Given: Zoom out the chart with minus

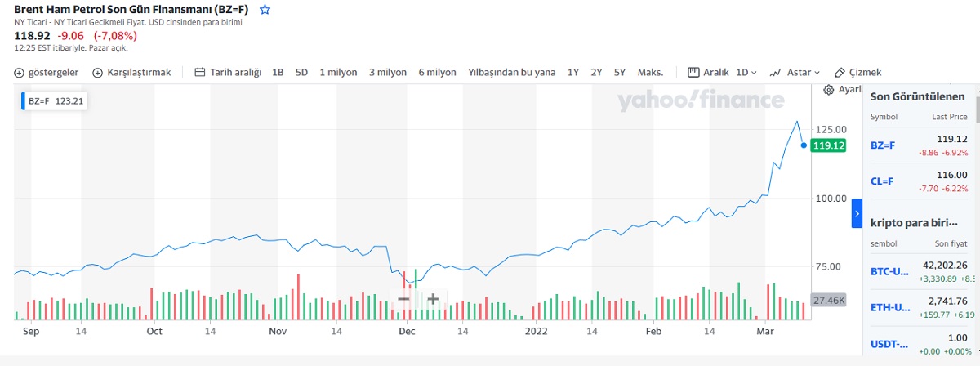Looking at the screenshot, I should click(403, 298).
